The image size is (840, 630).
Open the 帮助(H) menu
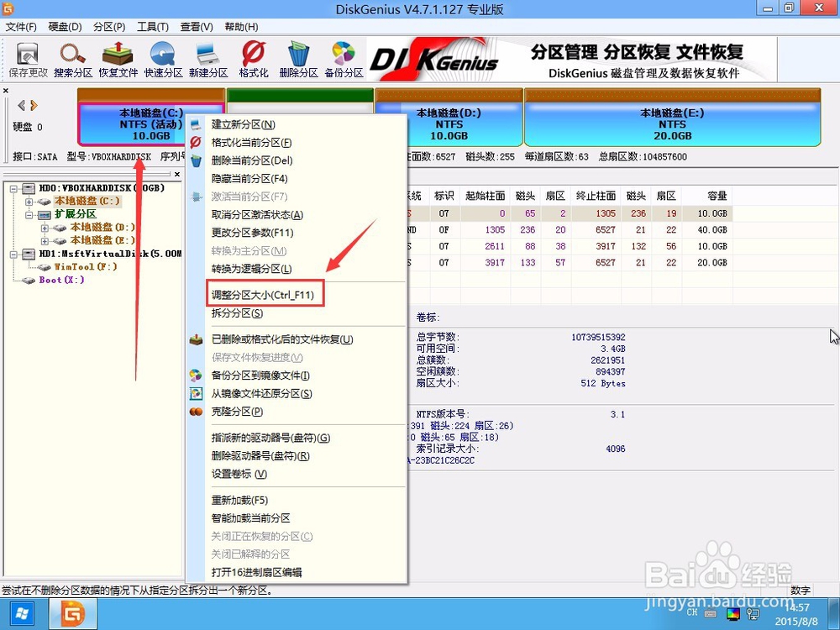tap(241, 27)
